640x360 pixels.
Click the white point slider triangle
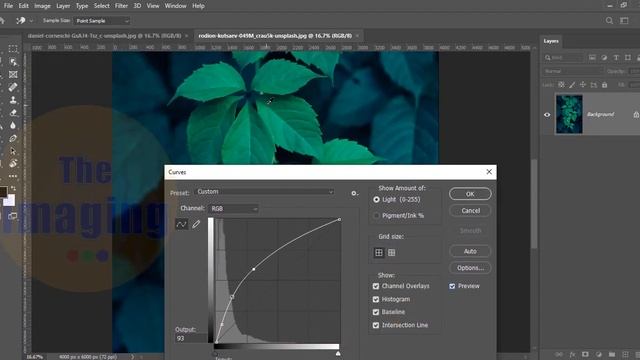click(x=338, y=353)
